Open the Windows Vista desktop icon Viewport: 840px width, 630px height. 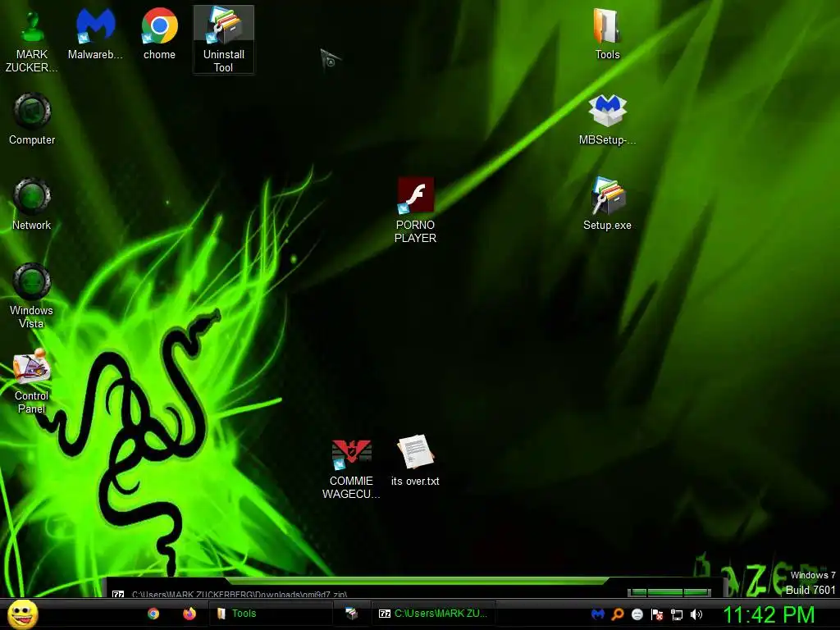pyautogui.click(x=32, y=295)
